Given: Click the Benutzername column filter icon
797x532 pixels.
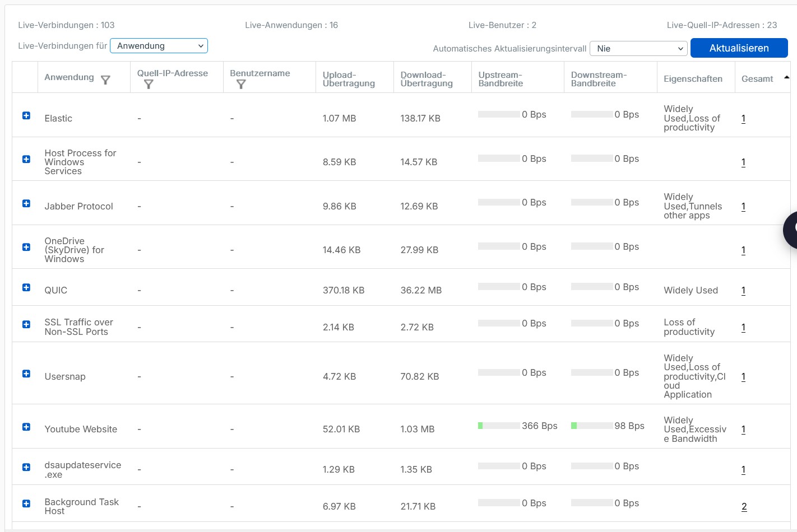Looking at the screenshot, I should 241,85.
